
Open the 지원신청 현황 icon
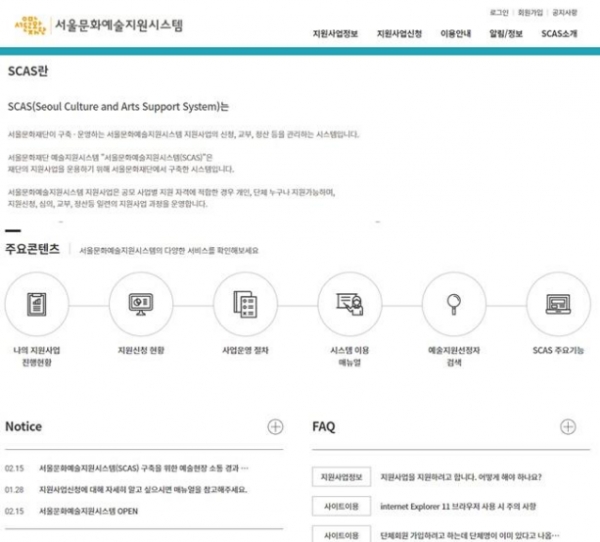coord(140,305)
